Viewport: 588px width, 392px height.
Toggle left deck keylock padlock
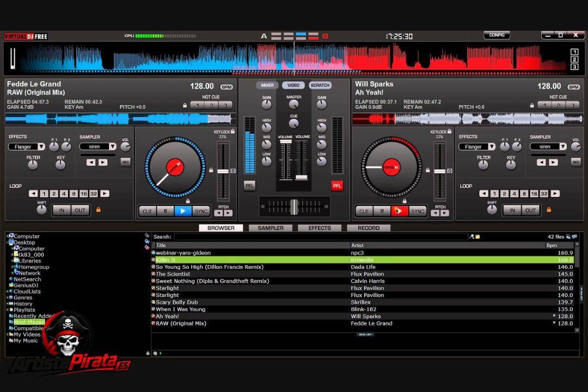click(233, 131)
